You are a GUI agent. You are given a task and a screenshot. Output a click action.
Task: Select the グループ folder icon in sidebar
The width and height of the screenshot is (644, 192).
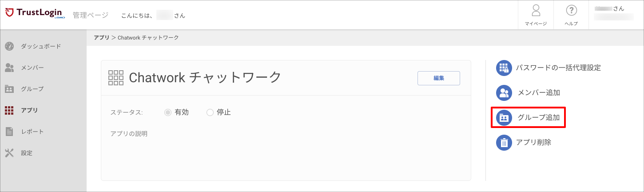point(9,89)
